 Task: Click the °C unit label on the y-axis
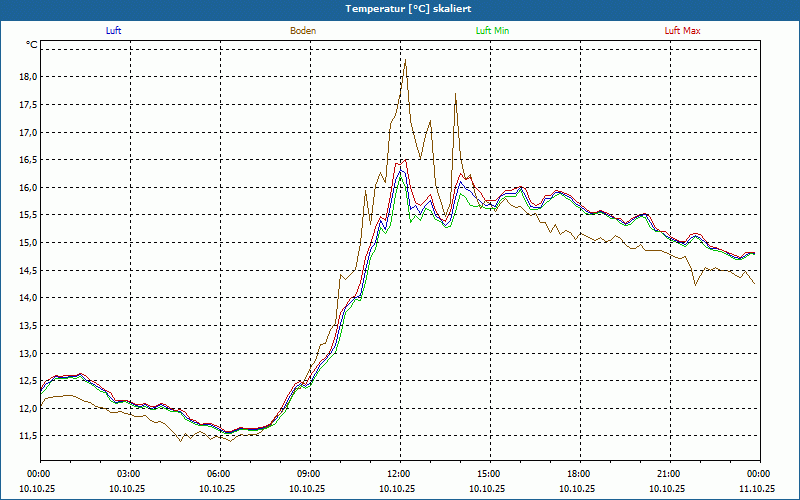[32, 45]
